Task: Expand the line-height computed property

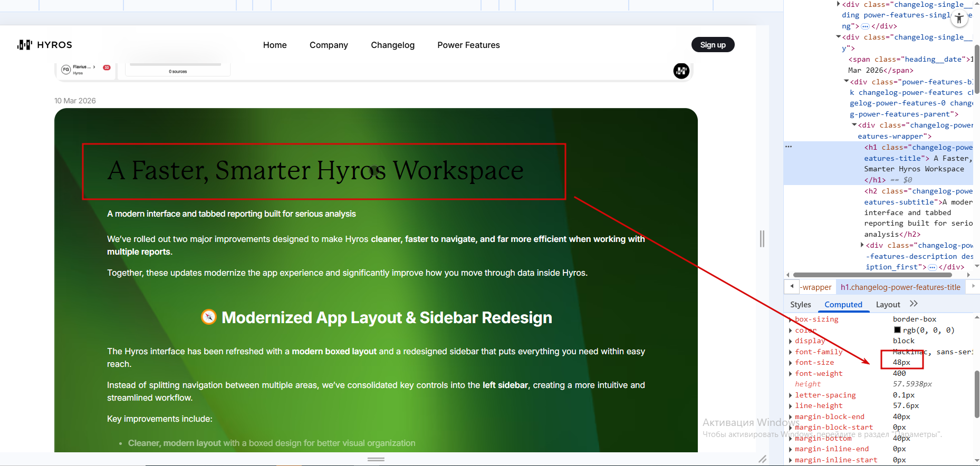Action: tap(791, 406)
